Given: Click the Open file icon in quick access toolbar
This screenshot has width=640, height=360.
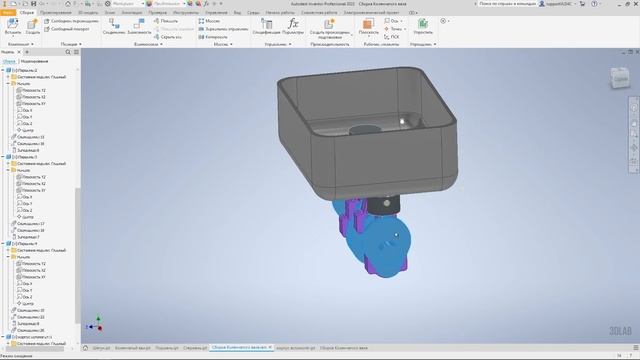Looking at the screenshot, I should pyautogui.click(x=24, y=4).
